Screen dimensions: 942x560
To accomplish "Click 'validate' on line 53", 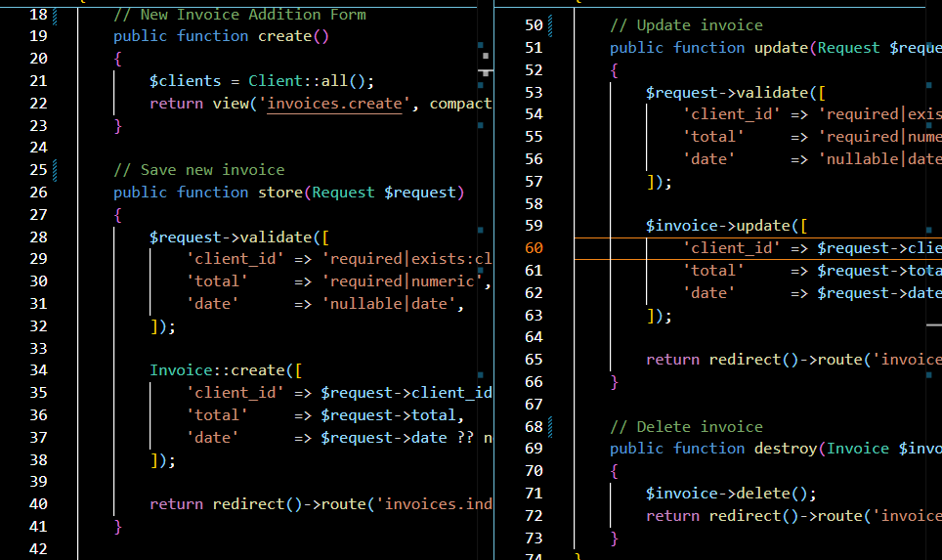I will click(x=772, y=93).
